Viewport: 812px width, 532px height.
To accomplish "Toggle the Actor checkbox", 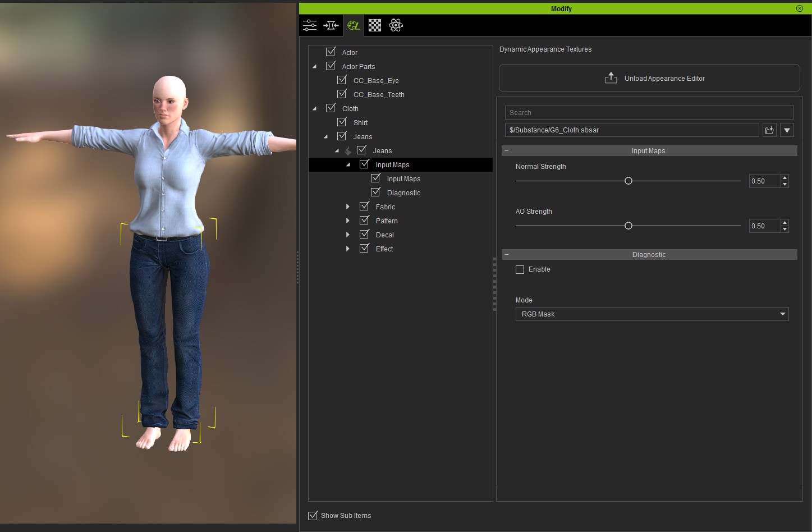I will pyautogui.click(x=331, y=52).
